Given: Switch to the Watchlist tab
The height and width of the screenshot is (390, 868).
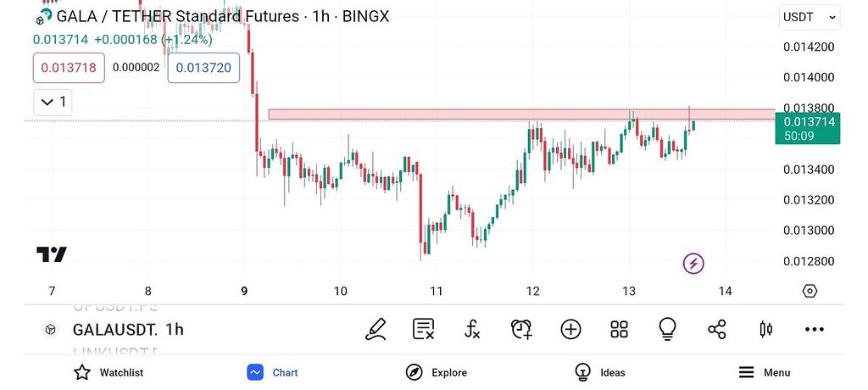Looking at the screenshot, I should (x=108, y=372).
